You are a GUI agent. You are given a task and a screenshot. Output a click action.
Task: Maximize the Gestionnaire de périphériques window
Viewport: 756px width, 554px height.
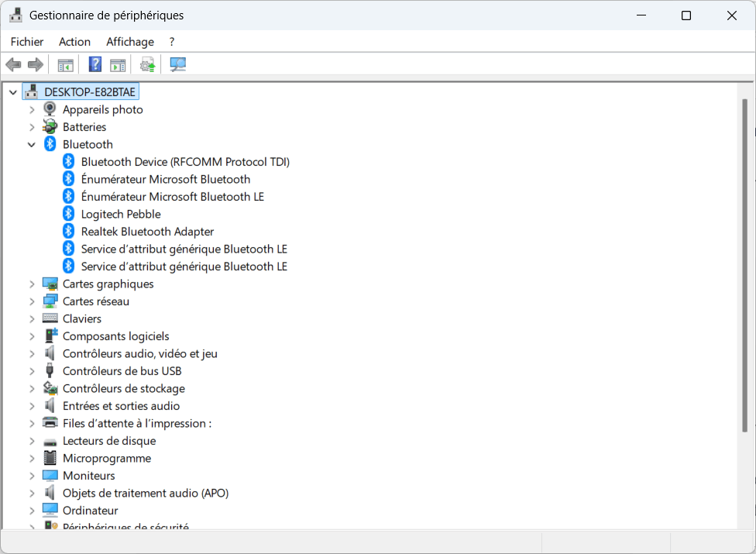click(x=686, y=15)
